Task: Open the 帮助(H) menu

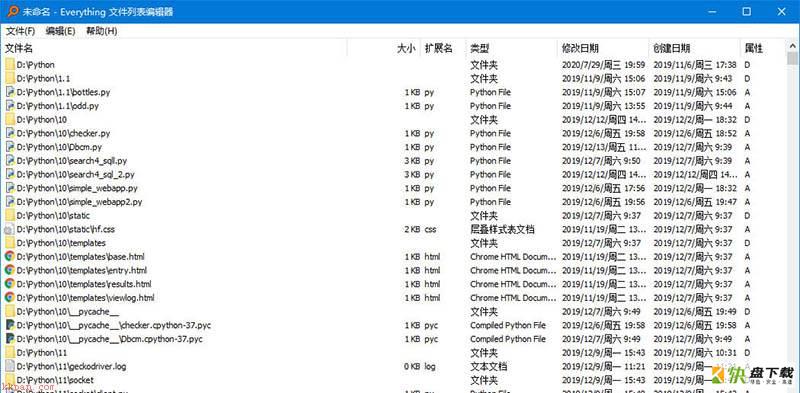Action: coord(102,31)
